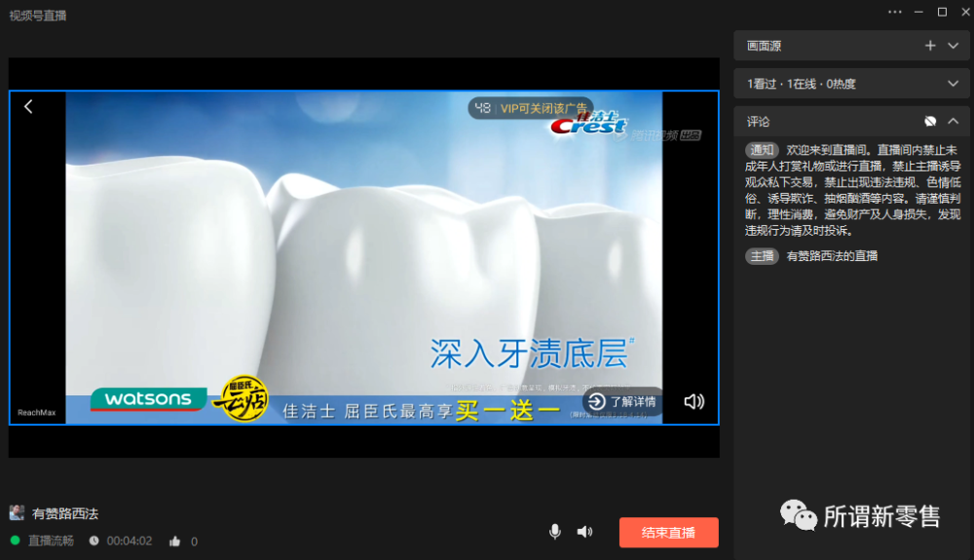Click the back arrow in the video preview
The width and height of the screenshot is (974, 560).
[28, 107]
